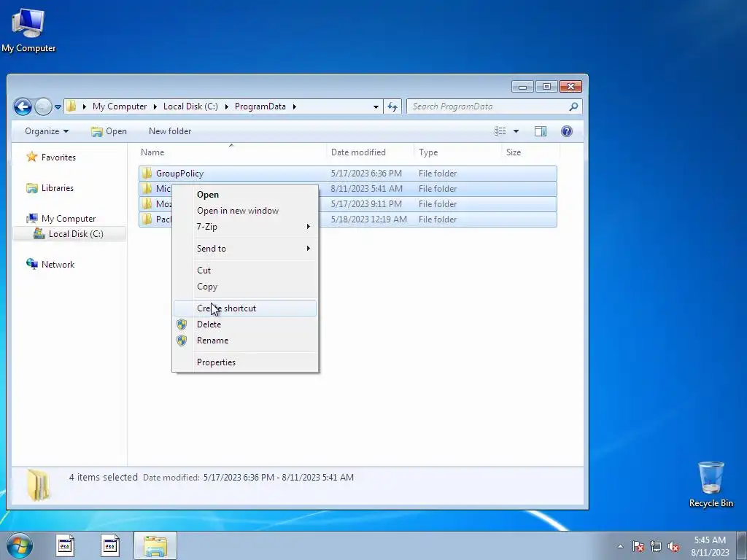Open the view options dropdown arrow
The height and width of the screenshot is (560, 747).
pyautogui.click(x=516, y=131)
